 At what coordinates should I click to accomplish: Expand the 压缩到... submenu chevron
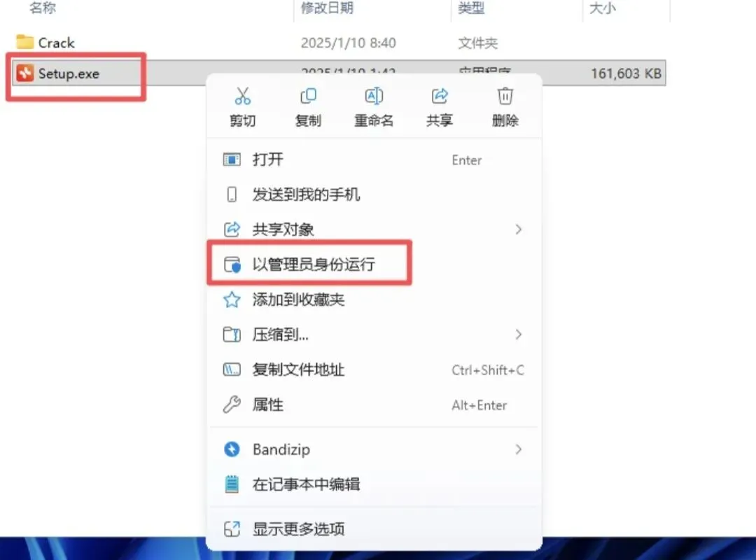[x=518, y=335]
